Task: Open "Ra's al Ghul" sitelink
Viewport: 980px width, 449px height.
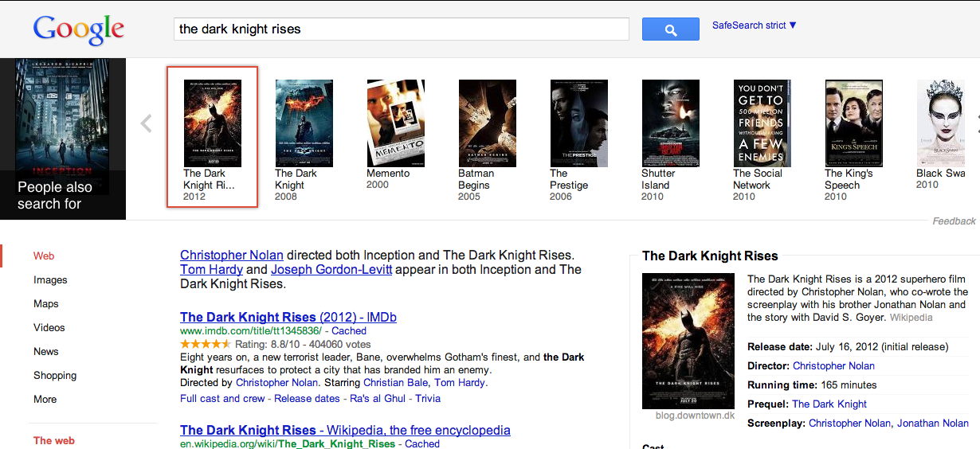Action: click(378, 399)
